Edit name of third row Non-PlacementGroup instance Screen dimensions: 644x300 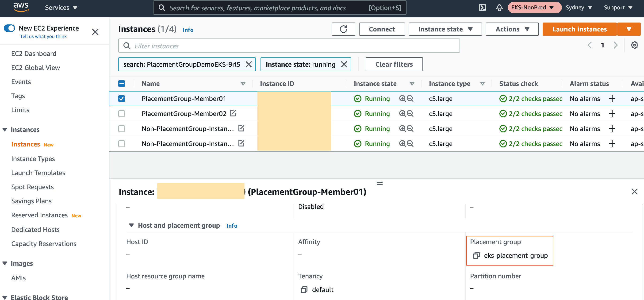tap(241, 128)
